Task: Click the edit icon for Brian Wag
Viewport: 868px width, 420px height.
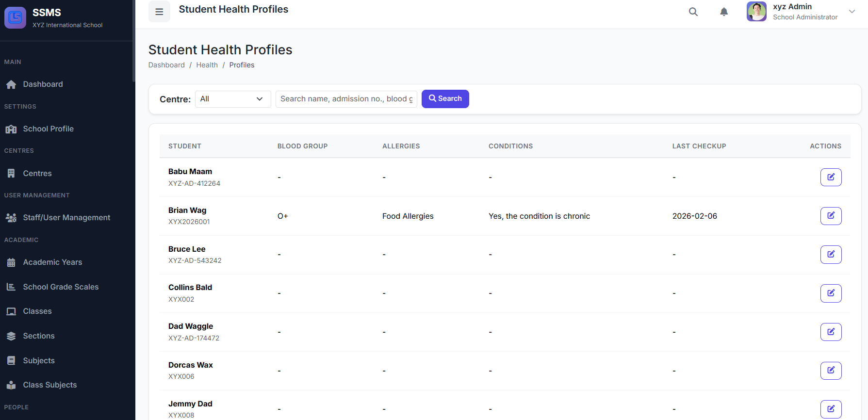Action: [831, 216]
